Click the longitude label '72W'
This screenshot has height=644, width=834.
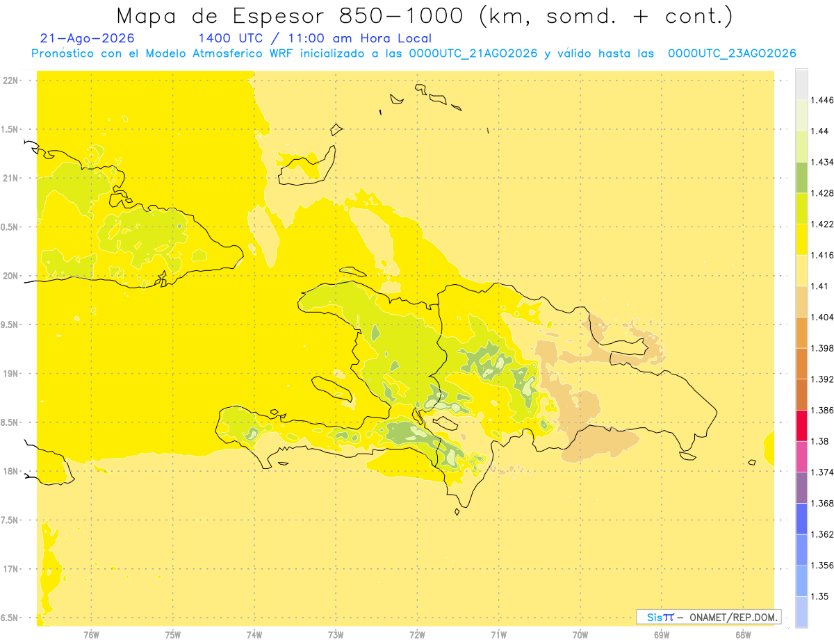click(417, 634)
